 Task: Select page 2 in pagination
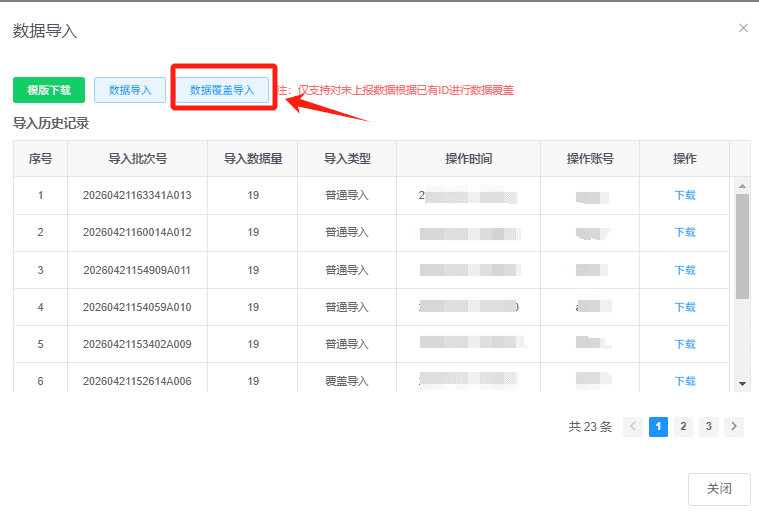[x=683, y=426]
